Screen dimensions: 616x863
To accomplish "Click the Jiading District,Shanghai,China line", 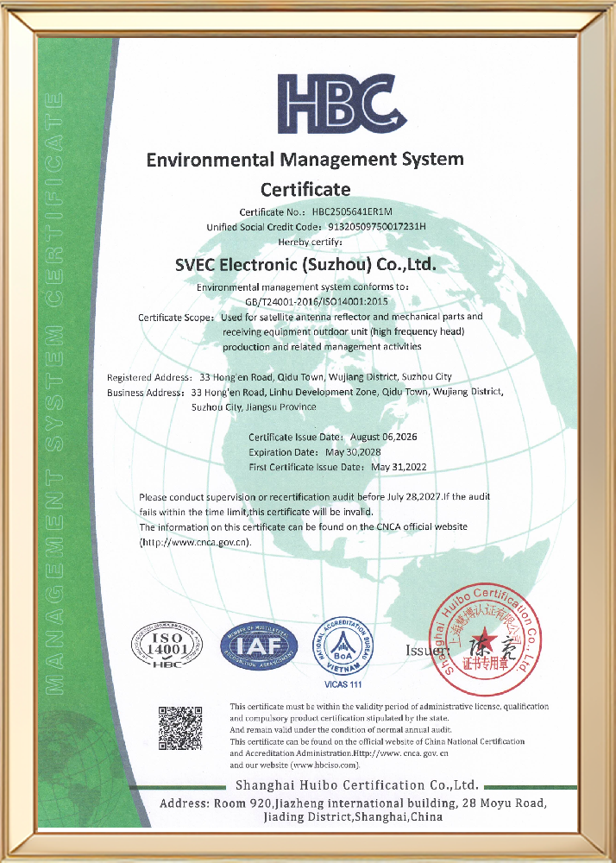I will coord(353,817).
